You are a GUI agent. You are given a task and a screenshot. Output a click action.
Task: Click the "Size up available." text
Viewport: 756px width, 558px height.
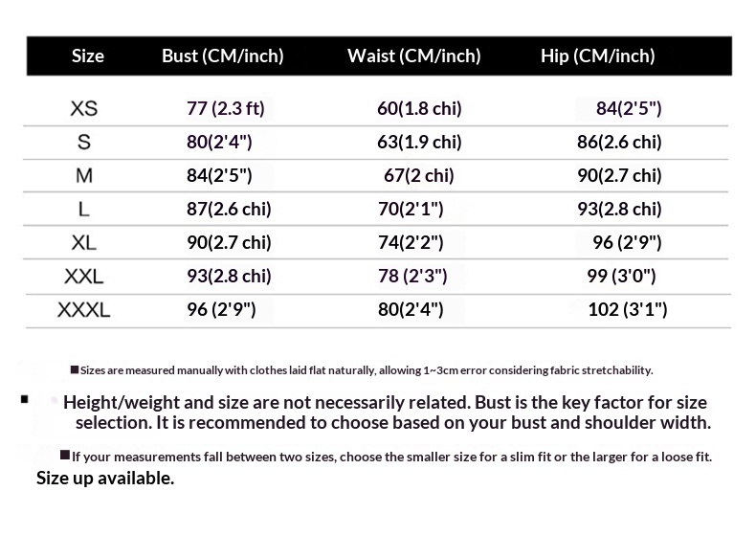click(105, 479)
